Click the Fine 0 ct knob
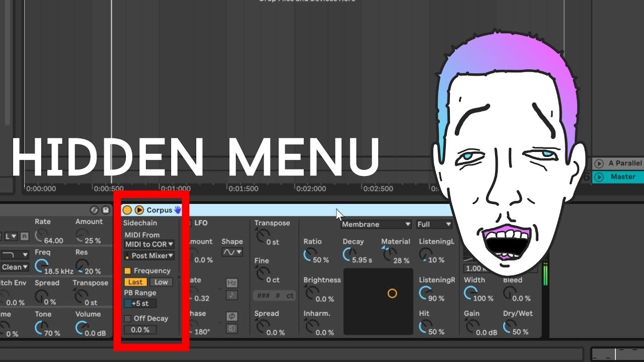This screenshot has height=362, width=644. pyautogui.click(x=262, y=273)
